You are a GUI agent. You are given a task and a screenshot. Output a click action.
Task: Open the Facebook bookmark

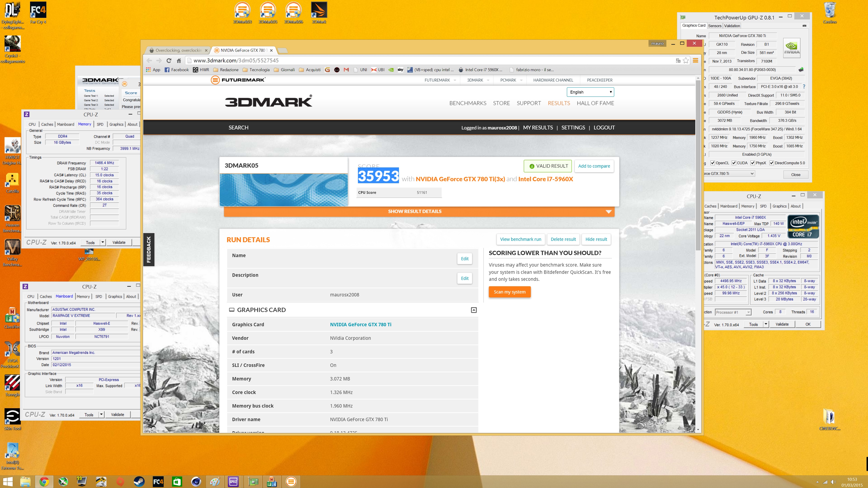tap(177, 70)
